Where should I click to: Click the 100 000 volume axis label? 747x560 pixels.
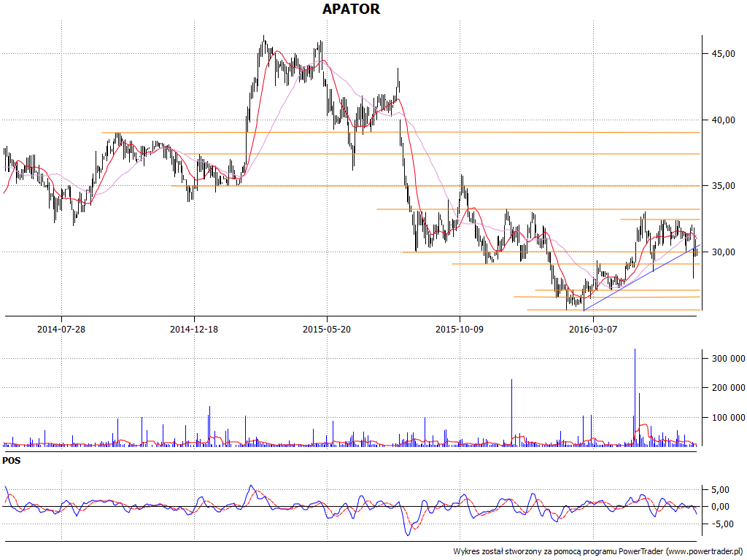click(728, 418)
